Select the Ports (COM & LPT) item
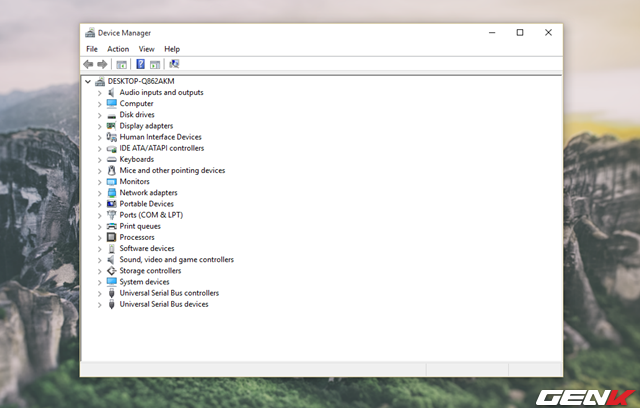640x408 pixels. (151, 215)
